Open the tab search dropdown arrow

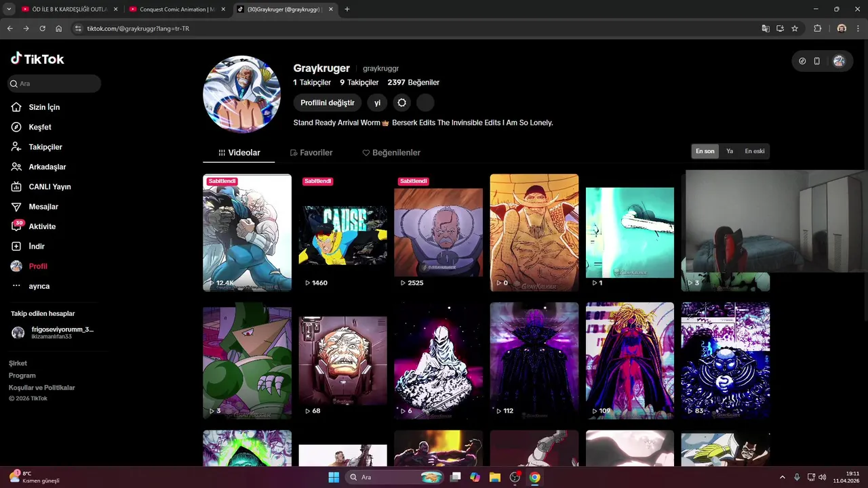9,9
